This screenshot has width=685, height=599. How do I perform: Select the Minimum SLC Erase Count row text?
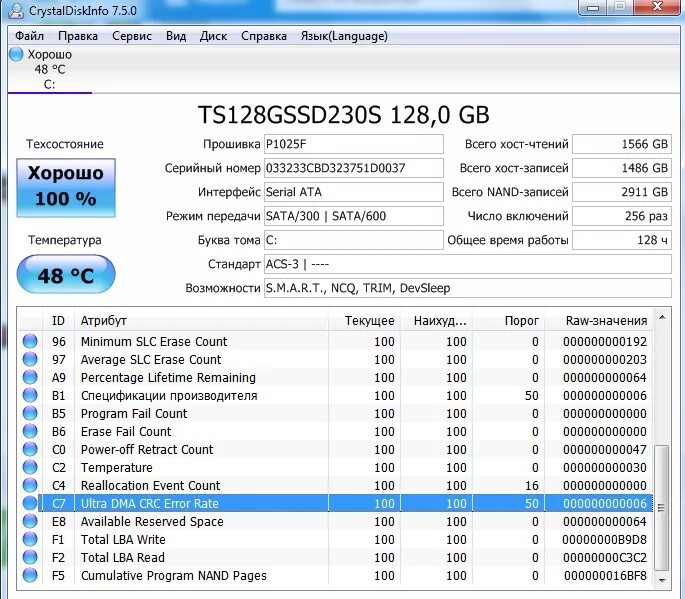coord(154,341)
